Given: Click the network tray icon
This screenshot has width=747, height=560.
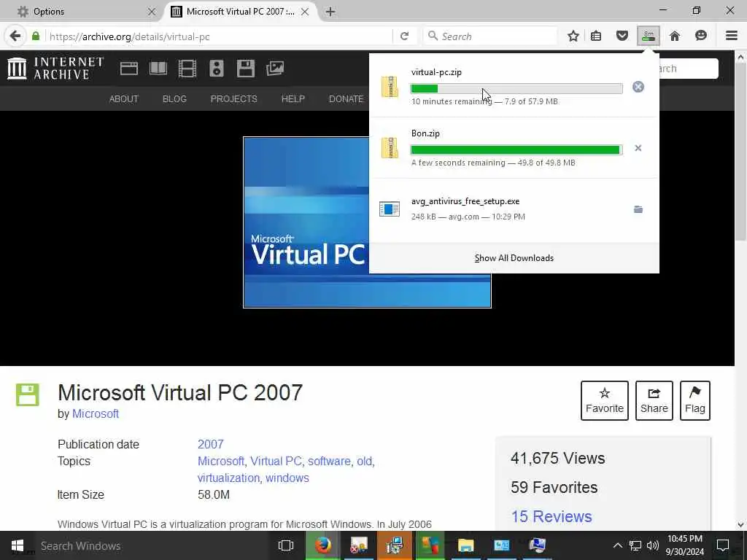Looking at the screenshot, I should coord(635,545).
